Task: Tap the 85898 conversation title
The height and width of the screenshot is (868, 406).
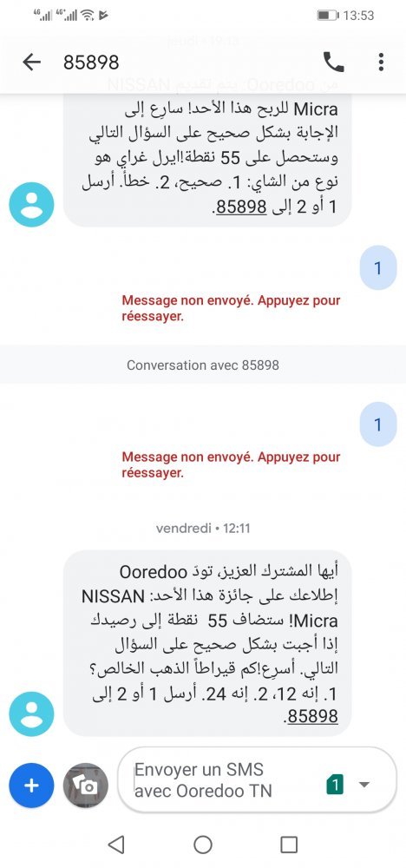Action: click(91, 62)
